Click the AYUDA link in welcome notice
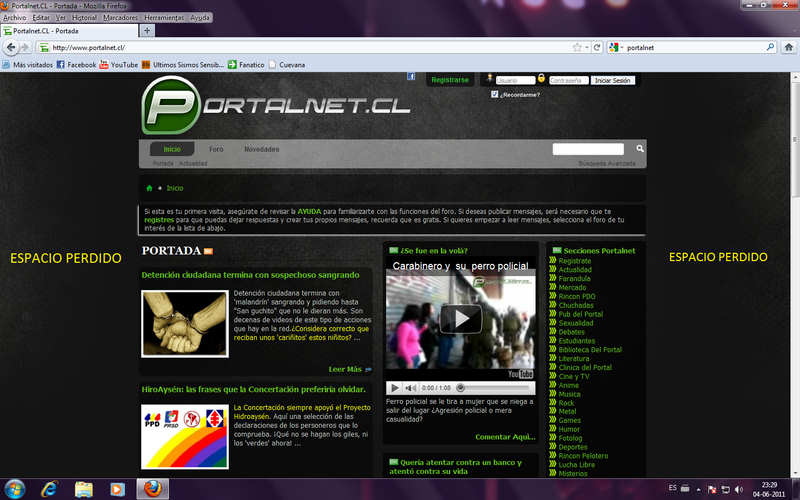Screen dimensions: 800x500 [309, 211]
